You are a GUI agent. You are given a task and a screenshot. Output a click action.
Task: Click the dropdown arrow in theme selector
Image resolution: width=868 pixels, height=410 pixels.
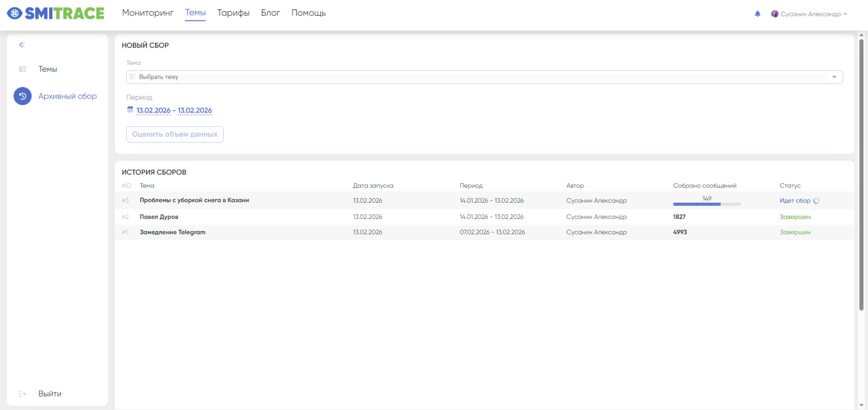tap(834, 77)
